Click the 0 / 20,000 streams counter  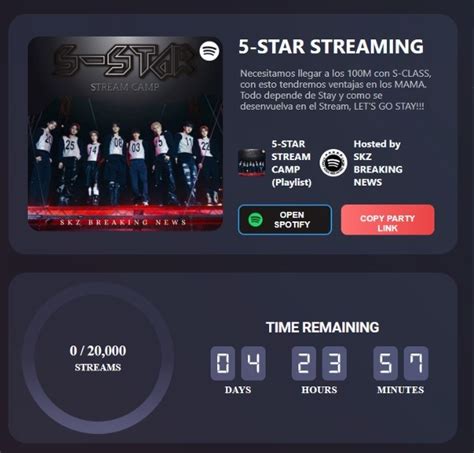click(98, 358)
